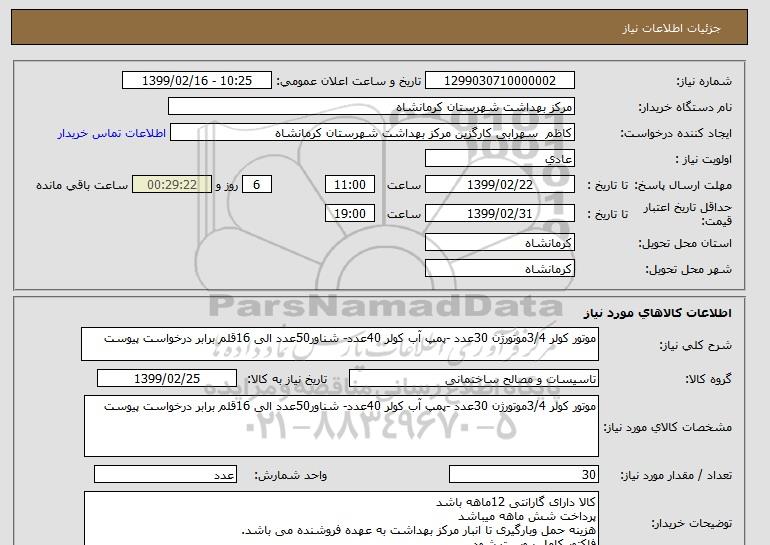Select the priority field showing عادی
This screenshot has width=770, height=545.
tap(499, 159)
